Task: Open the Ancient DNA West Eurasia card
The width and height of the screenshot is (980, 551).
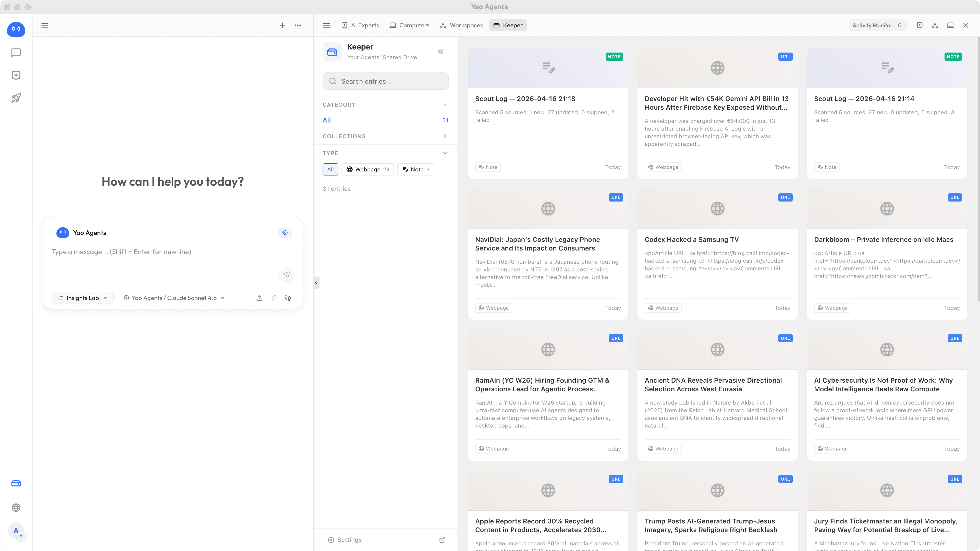Action: tap(717, 395)
